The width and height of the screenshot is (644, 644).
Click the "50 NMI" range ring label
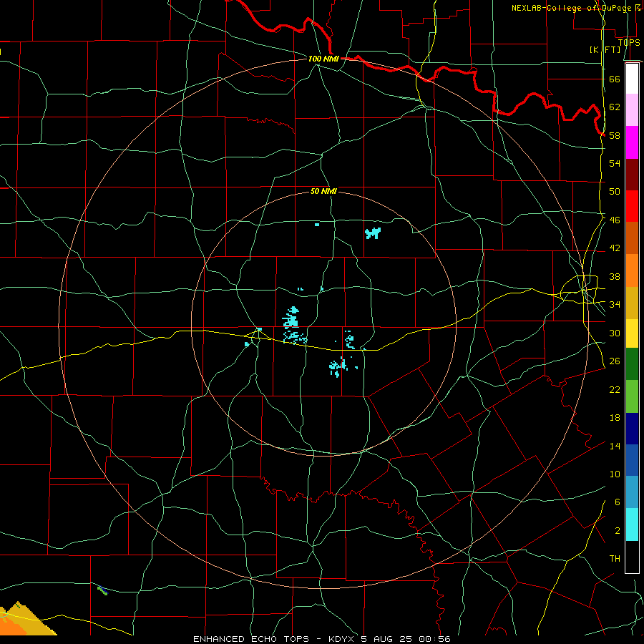coord(323,191)
